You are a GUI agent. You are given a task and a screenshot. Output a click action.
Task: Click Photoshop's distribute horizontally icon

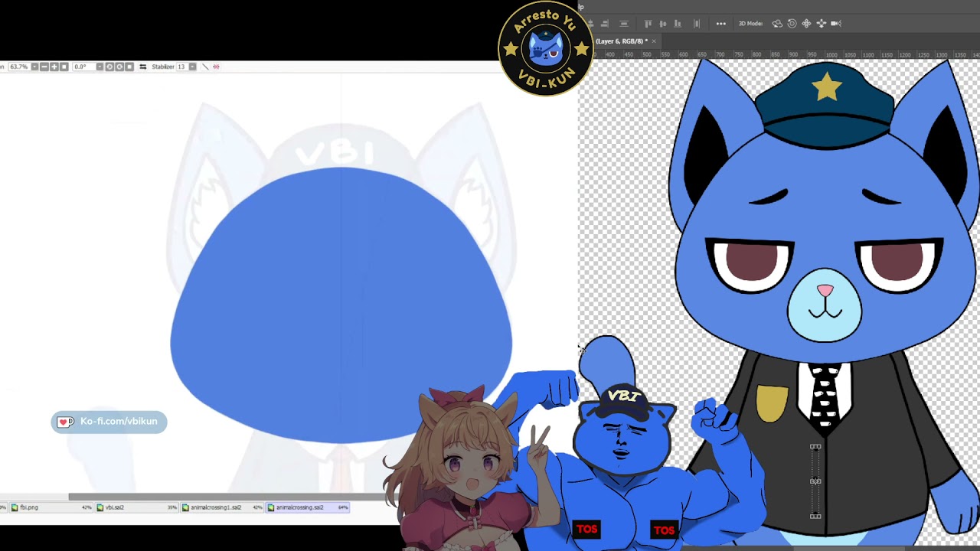[697, 24]
